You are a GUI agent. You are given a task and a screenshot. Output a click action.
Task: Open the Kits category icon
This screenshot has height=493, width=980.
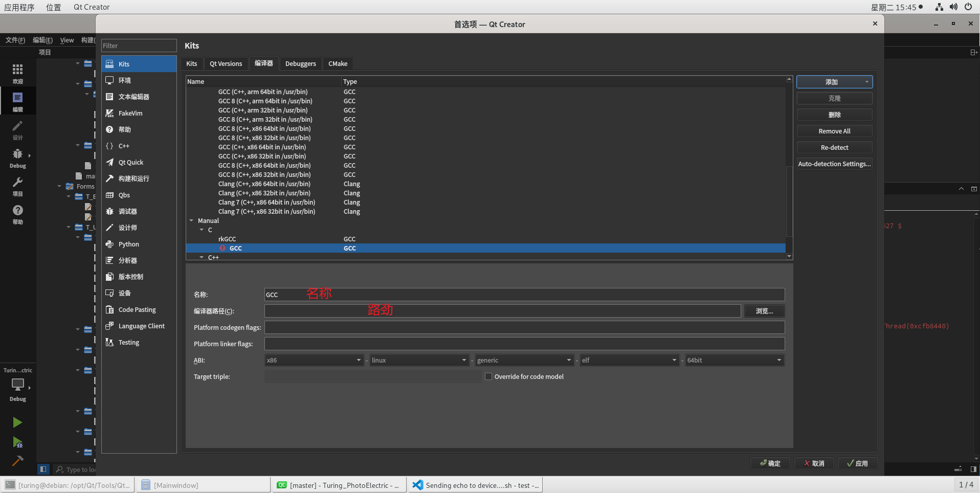(x=109, y=64)
